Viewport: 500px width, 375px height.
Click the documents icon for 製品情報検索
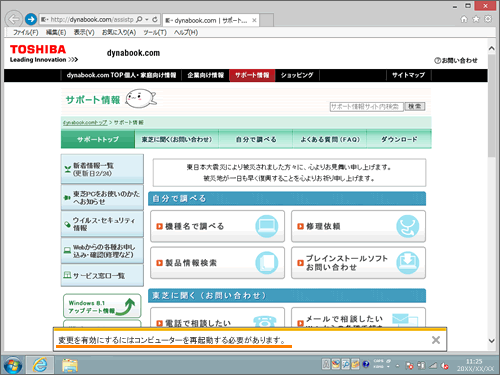tap(267, 263)
